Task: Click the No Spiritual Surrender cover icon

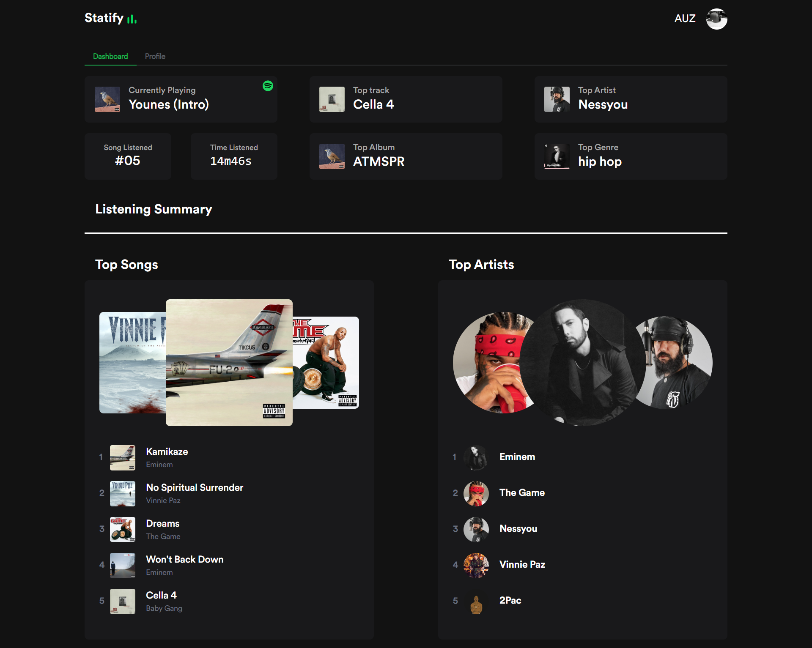Action: tap(123, 494)
